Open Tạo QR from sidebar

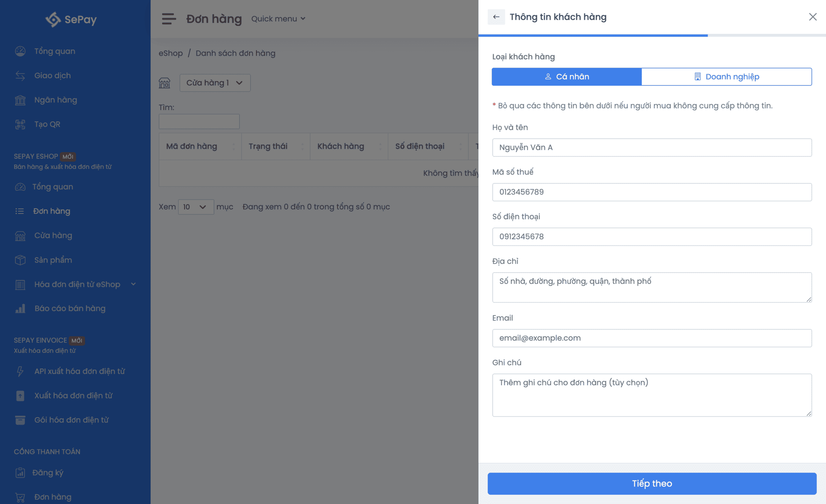pyautogui.click(x=47, y=124)
